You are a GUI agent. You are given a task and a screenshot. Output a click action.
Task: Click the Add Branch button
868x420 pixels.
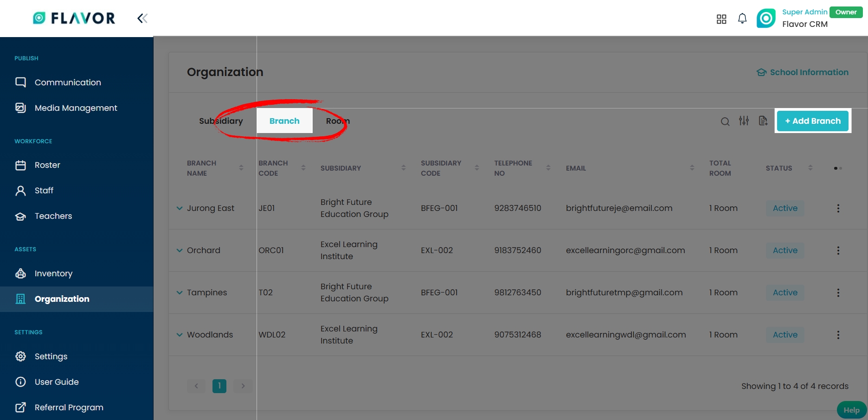(x=813, y=121)
